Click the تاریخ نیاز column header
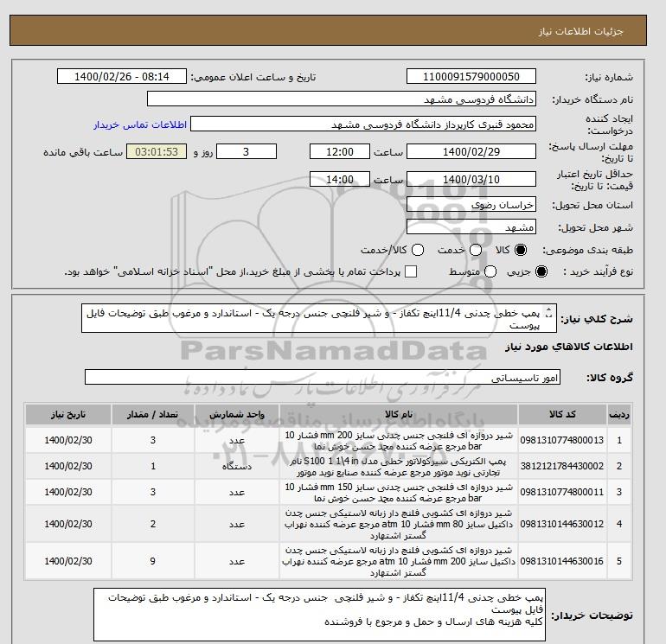The image size is (666, 644). point(68,414)
